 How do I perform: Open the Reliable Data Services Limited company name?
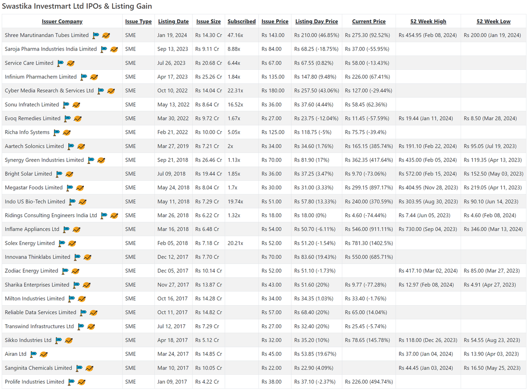pyautogui.click(x=40, y=312)
